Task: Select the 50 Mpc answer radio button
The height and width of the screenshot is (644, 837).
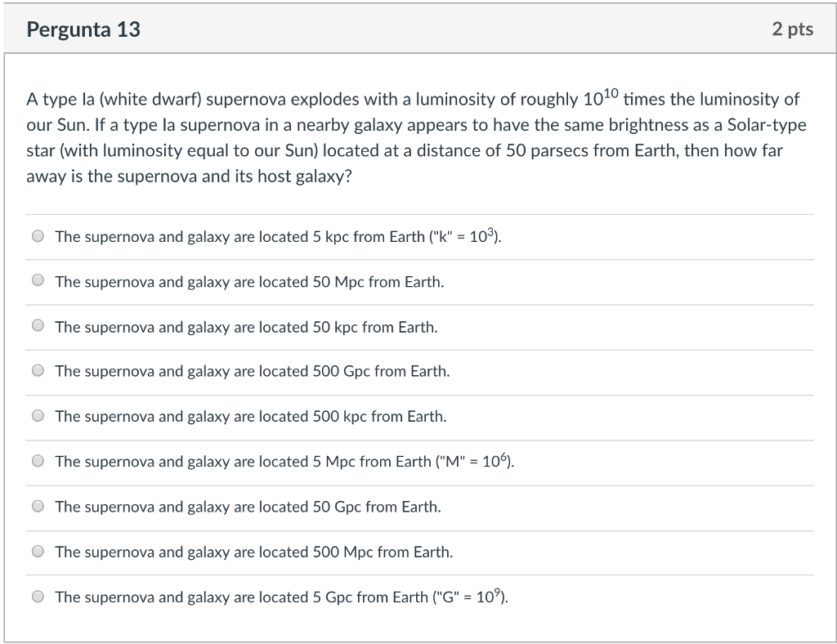Action: (x=38, y=280)
